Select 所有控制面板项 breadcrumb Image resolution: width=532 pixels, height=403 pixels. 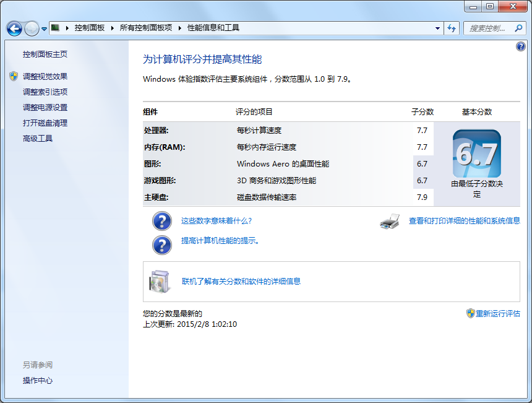[x=146, y=28]
